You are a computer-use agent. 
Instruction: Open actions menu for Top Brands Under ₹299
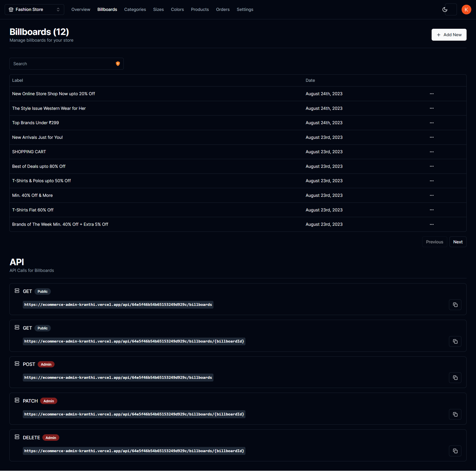click(x=432, y=123)
